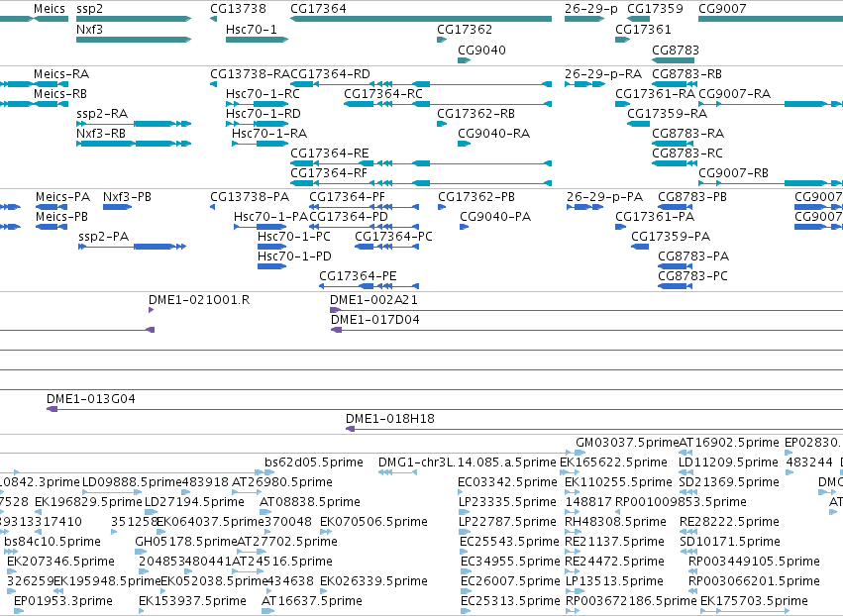Select BAC clone DME1-002A21
Image resolution: width=843 pixels, height=616 pixels.
pos(373,300)
